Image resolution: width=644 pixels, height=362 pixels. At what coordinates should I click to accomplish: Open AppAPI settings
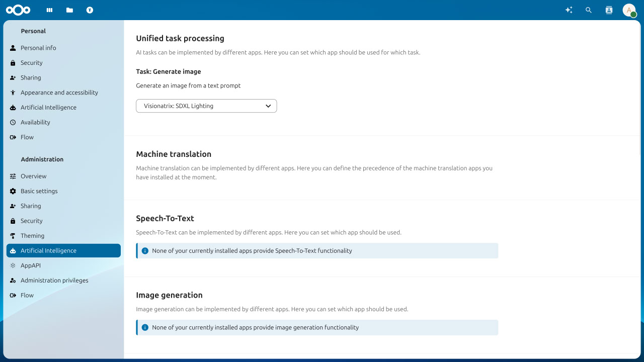[x=63, y=265]
